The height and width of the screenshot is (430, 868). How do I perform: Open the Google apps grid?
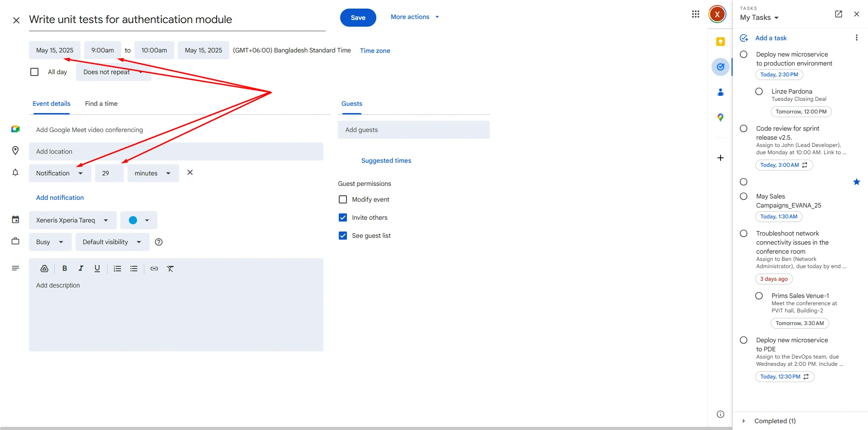(696, 14)
